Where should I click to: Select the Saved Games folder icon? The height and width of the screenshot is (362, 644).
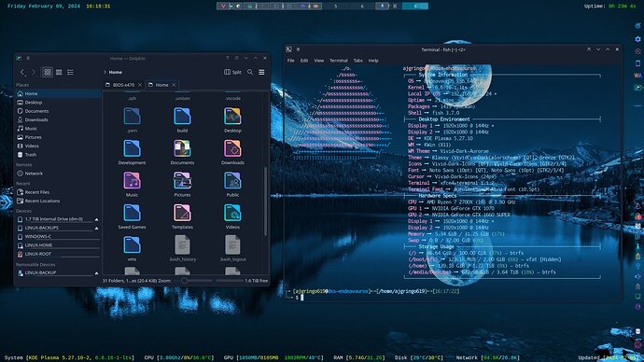(132, 213)
